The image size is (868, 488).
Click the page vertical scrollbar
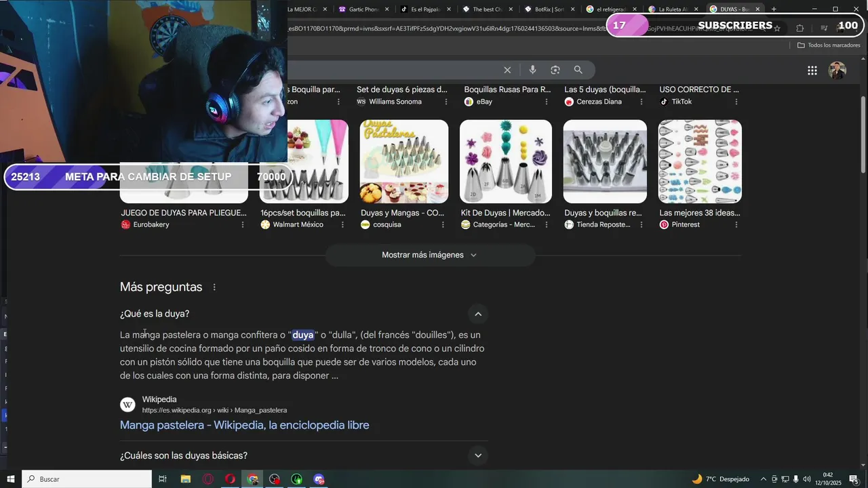tap(863, 136)
